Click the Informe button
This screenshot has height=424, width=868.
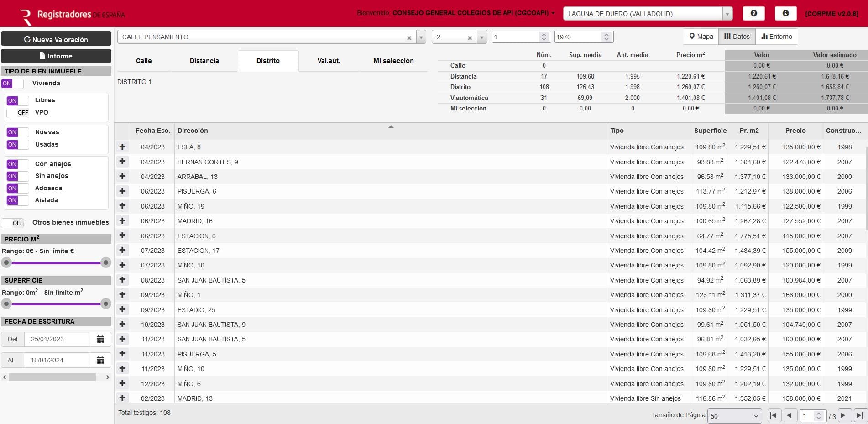(56, 56)
